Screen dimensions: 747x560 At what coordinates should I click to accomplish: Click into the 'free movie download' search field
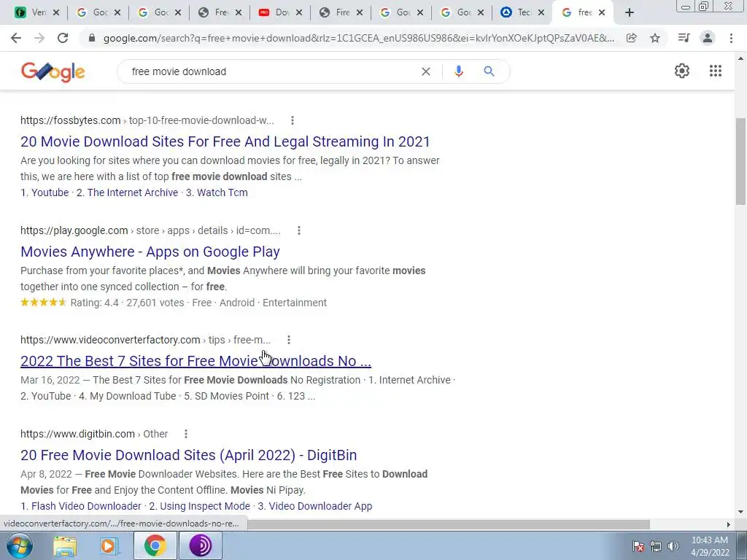[x=271, y=71]
